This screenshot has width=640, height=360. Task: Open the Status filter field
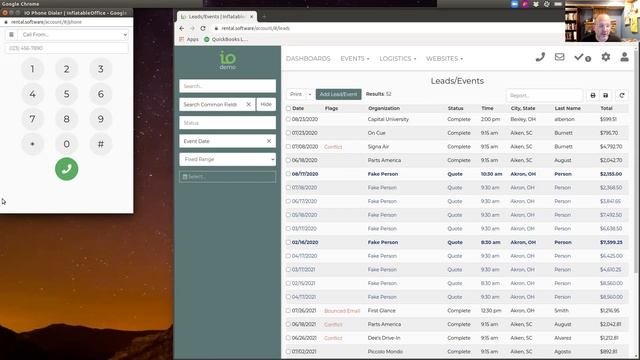coord(227,123)
